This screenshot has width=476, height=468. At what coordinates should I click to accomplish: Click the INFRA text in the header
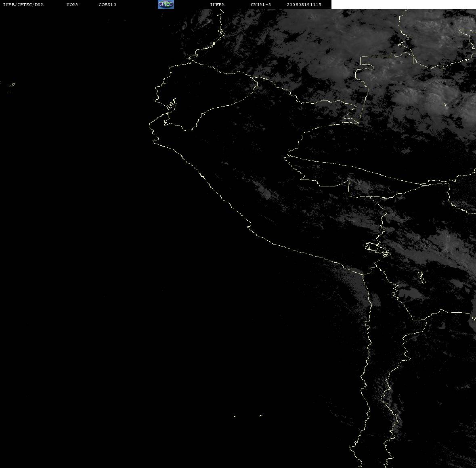(217, 4)
